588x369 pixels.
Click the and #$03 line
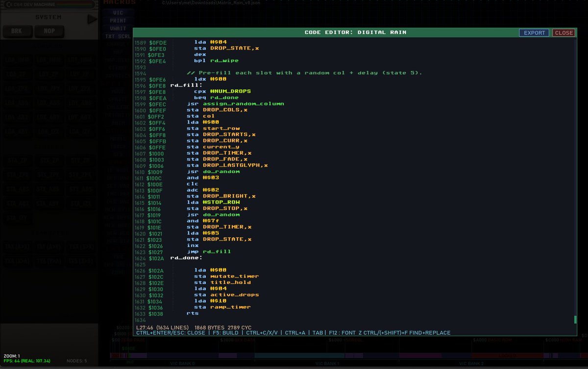coord(203,178)
